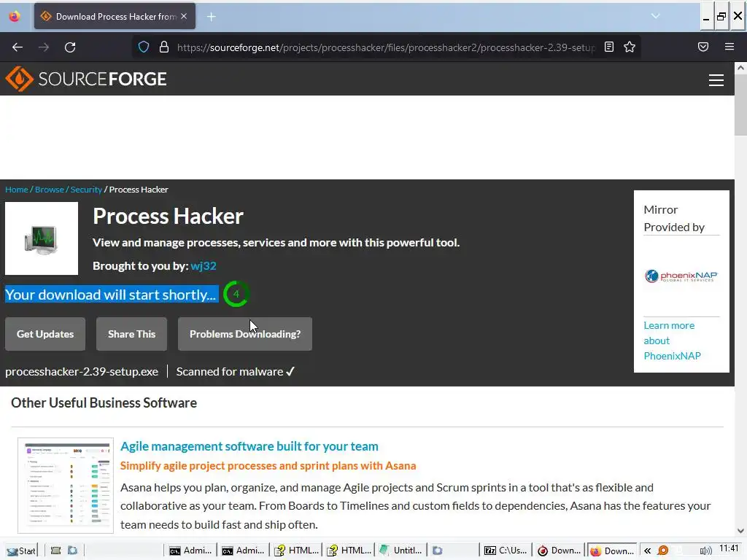This screenshot has height=560, width=747.
Task: Click first quick launch icon beside Start
Action: (55, 551)
